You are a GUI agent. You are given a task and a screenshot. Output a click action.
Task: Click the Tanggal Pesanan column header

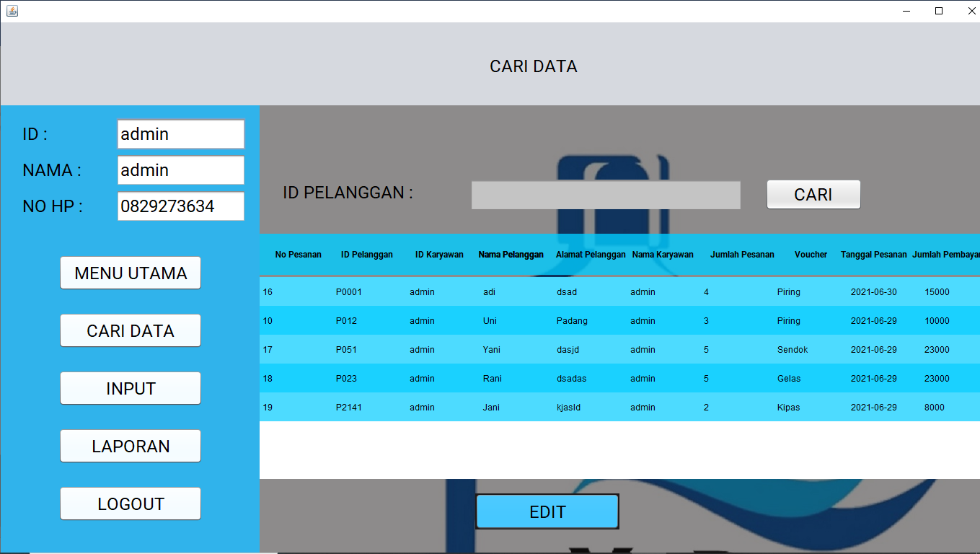873,255
